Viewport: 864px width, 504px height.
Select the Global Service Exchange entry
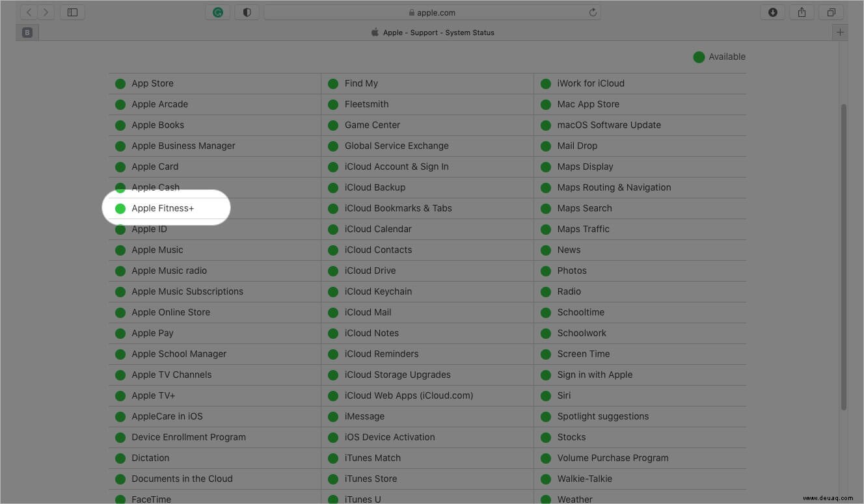tap(396, 146)
